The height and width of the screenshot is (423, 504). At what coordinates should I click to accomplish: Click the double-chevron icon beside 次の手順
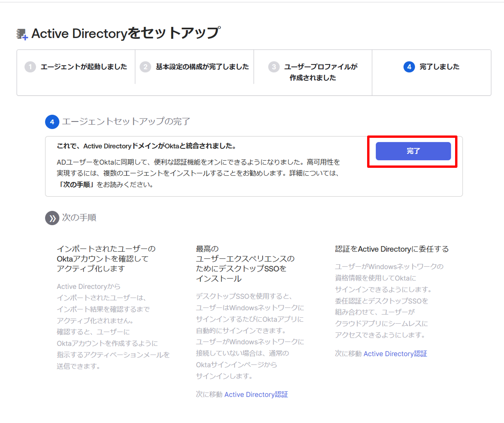(x=52, y=218)
